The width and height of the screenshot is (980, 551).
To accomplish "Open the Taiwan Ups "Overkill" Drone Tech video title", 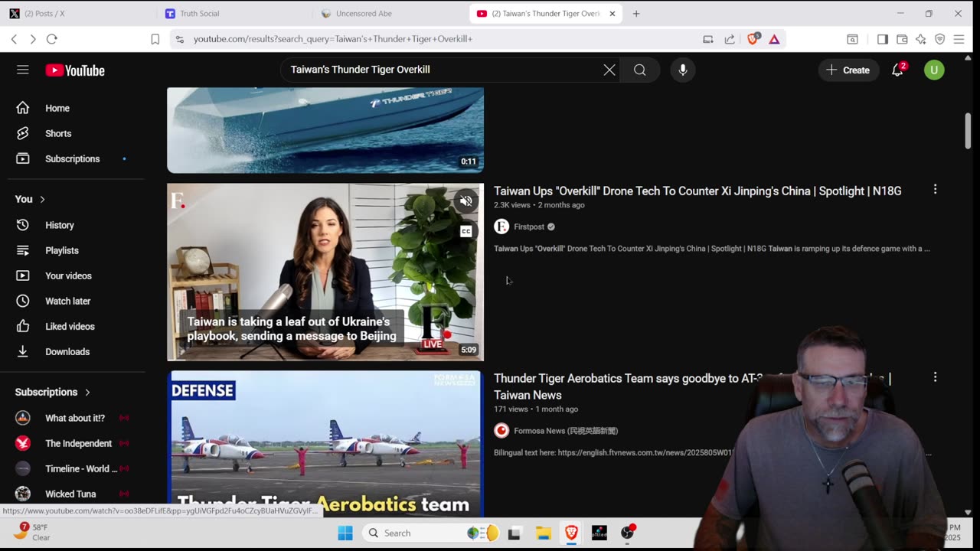I will pyautogui.click(x=697, y=191).
